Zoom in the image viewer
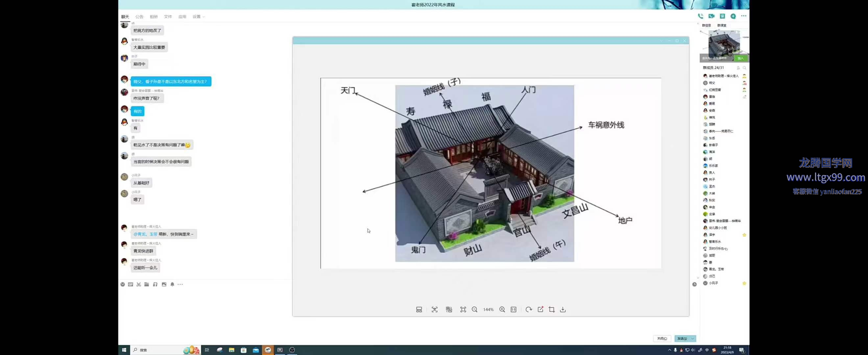 502,310
